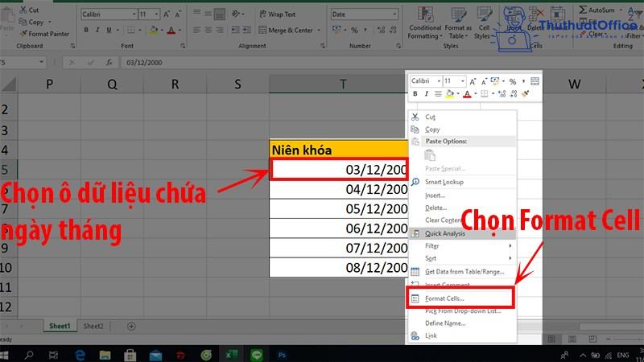Choose Copy from the context menu
The height and width of the screenshot is (362, 644).
(x=462, y=130)
